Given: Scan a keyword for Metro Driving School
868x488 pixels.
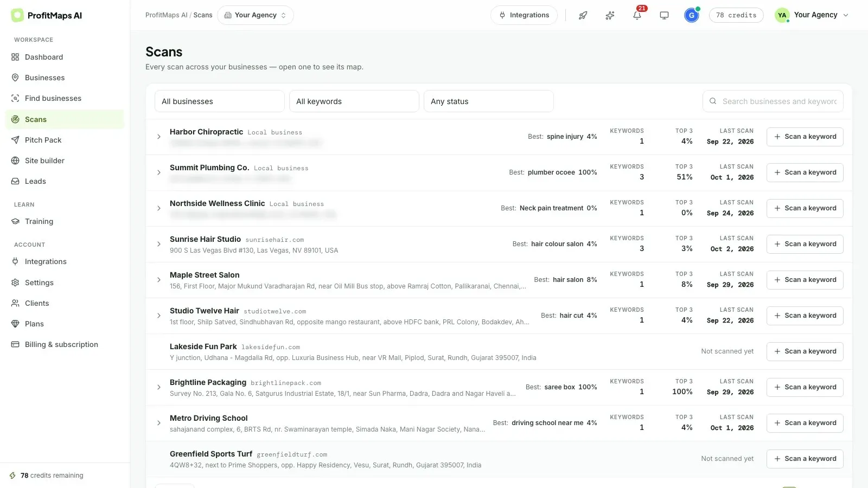Looking at the screenshot, I should pyautogui.click(x=805, y=423).
